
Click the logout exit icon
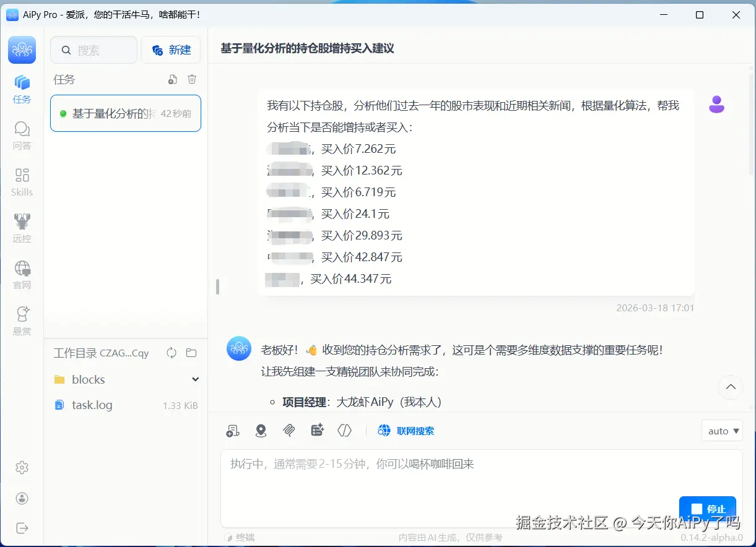pyautogui.click(x=22, y=528)
